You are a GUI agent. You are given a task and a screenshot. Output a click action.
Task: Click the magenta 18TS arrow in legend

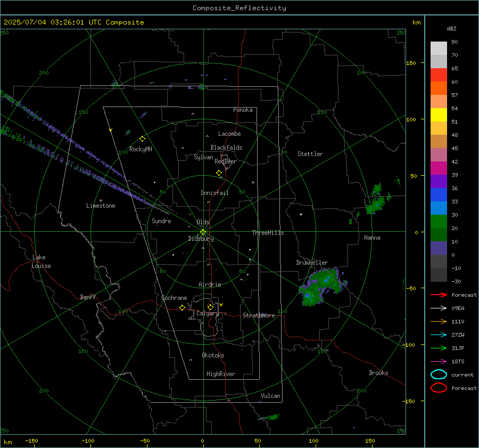439,362
